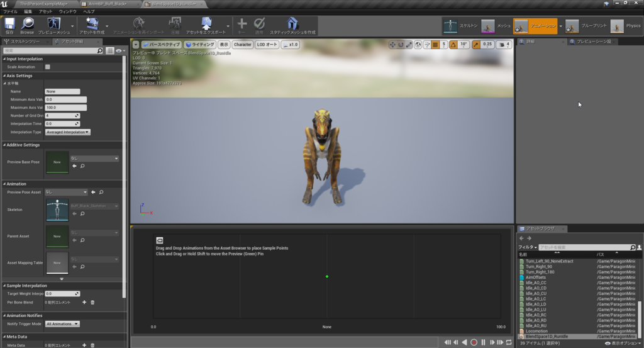Screen dimensions: 644x348
Task: Click the green preview pin
Action: (327, 276)
